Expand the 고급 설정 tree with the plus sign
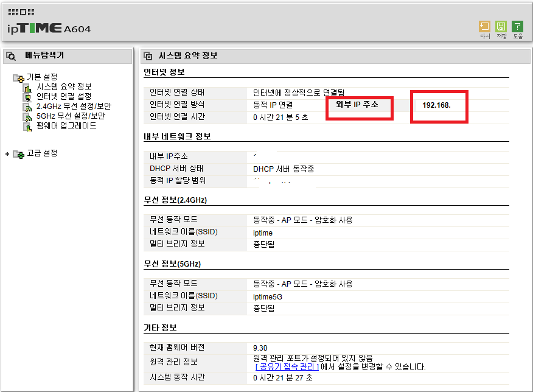533x392 pixels. point(7,154)
